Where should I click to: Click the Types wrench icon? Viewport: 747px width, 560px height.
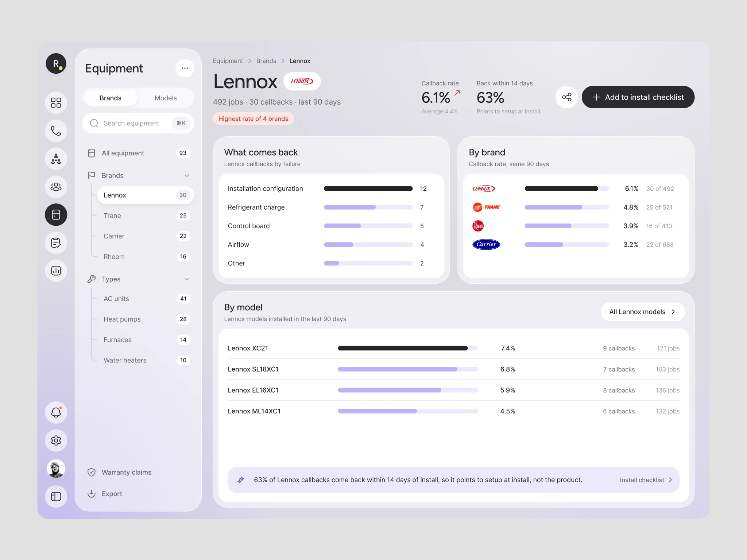click(92, 279)
